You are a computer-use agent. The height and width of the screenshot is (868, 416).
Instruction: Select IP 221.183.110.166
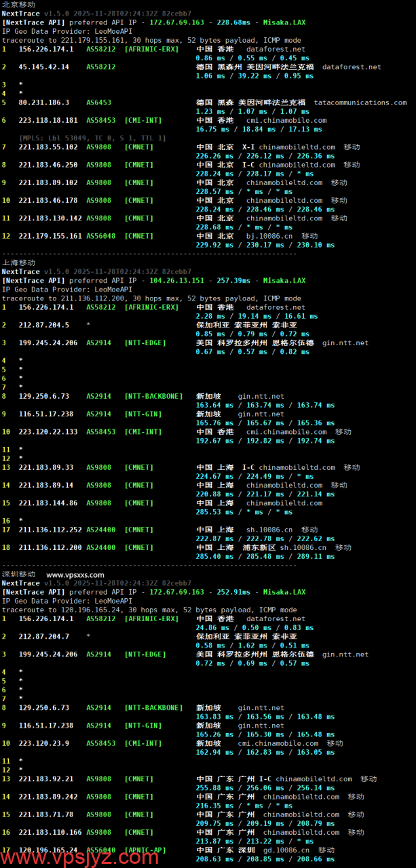[x=50, y=832]
